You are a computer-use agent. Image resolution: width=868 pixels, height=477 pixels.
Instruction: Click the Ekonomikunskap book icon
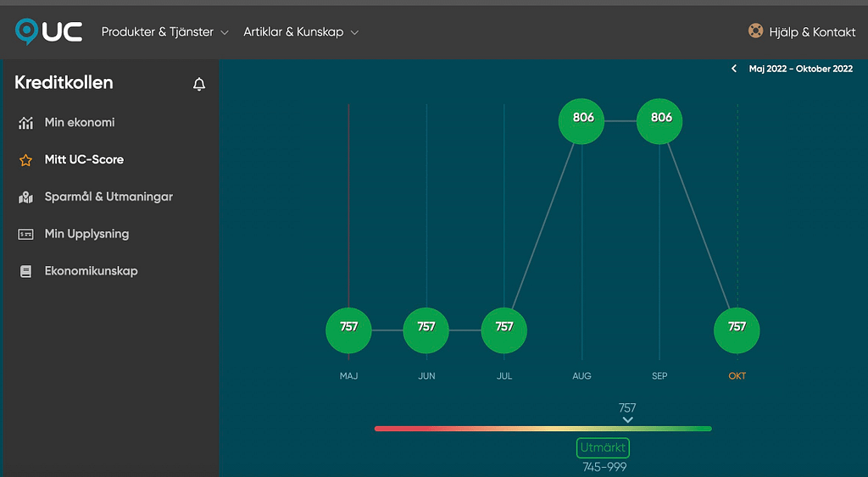pyautogui.click(x=25, y=272)
